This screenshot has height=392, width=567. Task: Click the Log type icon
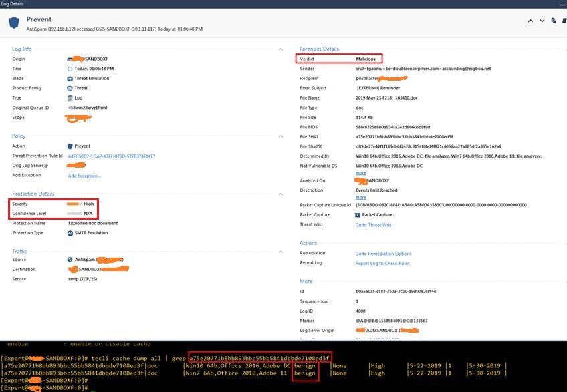tap(70, 98)
